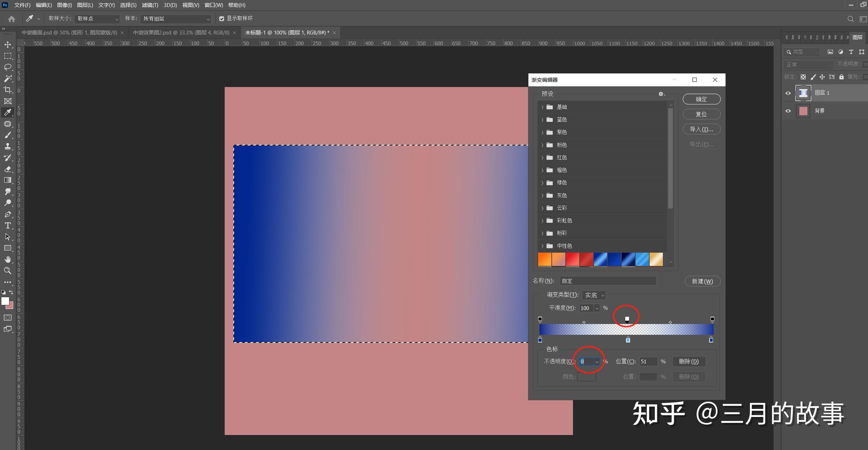Hide 背景 layer visibility
Screen dimensions: 868x450
pyautogui.click(x=788, y=111)
